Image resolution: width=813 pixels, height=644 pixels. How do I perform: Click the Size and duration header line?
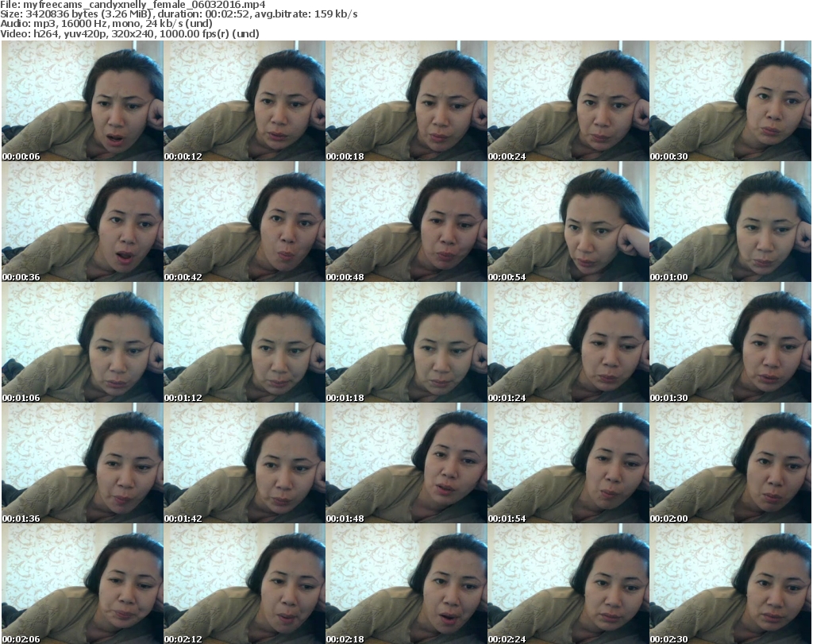(179, 14)
